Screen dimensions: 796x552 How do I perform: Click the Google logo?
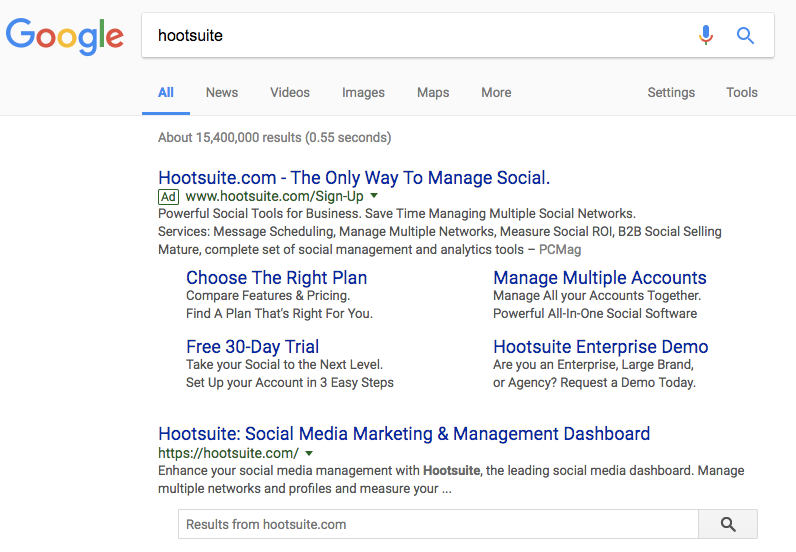64,36
